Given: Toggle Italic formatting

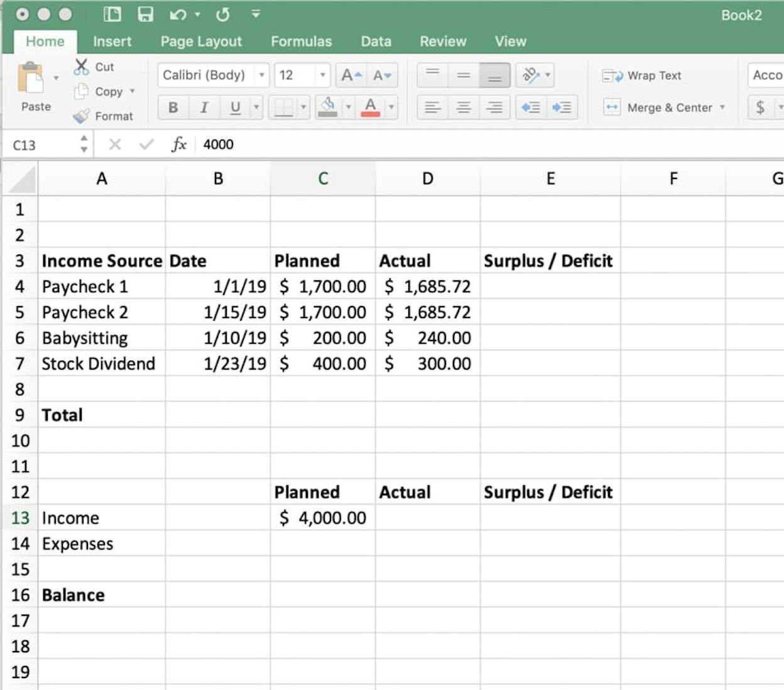Looking at the screenshot, I should click(x=204, y=107).
